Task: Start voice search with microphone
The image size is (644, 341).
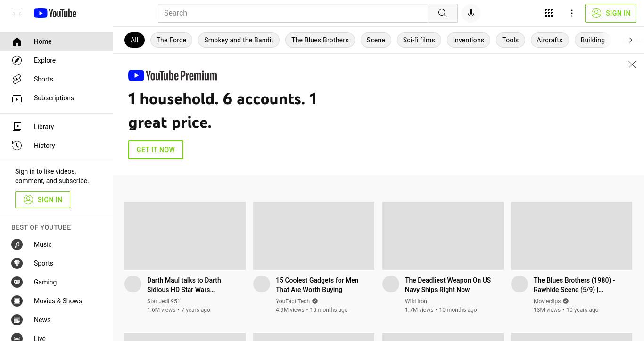Action: point(471,13)
